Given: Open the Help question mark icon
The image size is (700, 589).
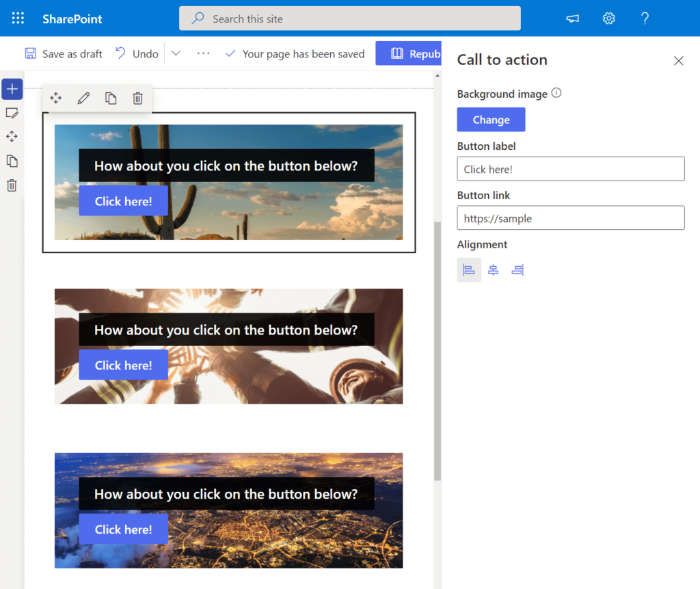Looking at the screenshot, I should (x=645, y=18).
